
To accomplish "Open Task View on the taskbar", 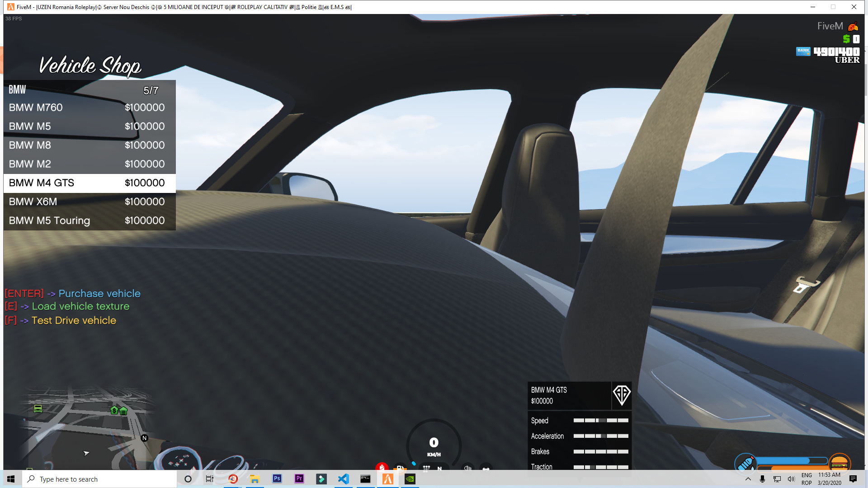I will (x=210, y=479).
